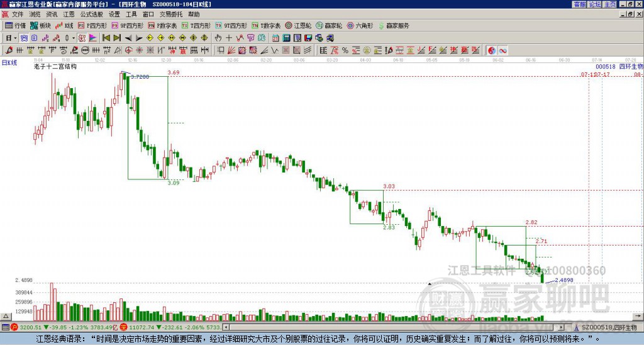Click the black left arrow icon
This screenshot has height=345, width=644.
[x=128, y=38]
